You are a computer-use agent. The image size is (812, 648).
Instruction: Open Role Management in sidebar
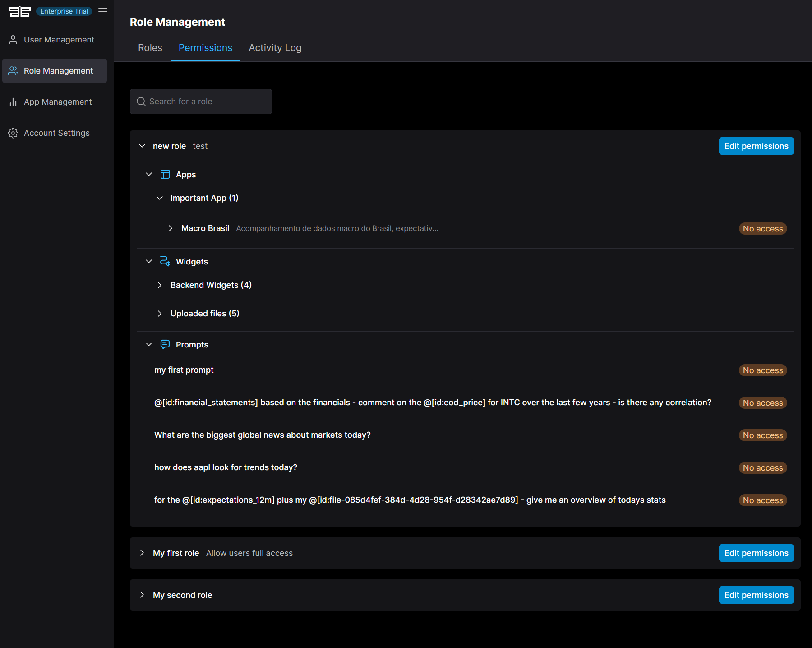tap(55, 71)
